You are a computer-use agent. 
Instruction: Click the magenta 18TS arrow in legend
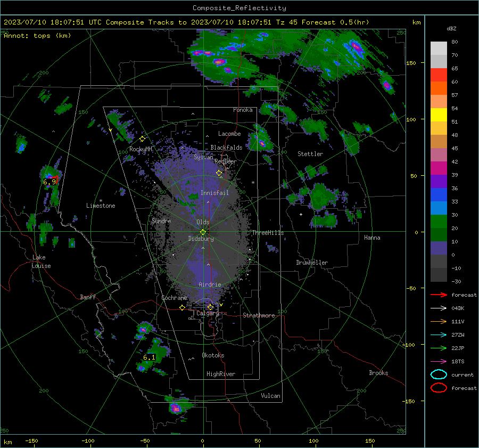[x=439, y=362]
